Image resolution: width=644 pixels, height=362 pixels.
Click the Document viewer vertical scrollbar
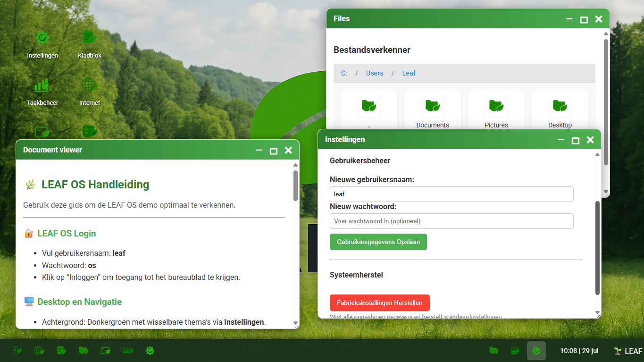[295, 185]
